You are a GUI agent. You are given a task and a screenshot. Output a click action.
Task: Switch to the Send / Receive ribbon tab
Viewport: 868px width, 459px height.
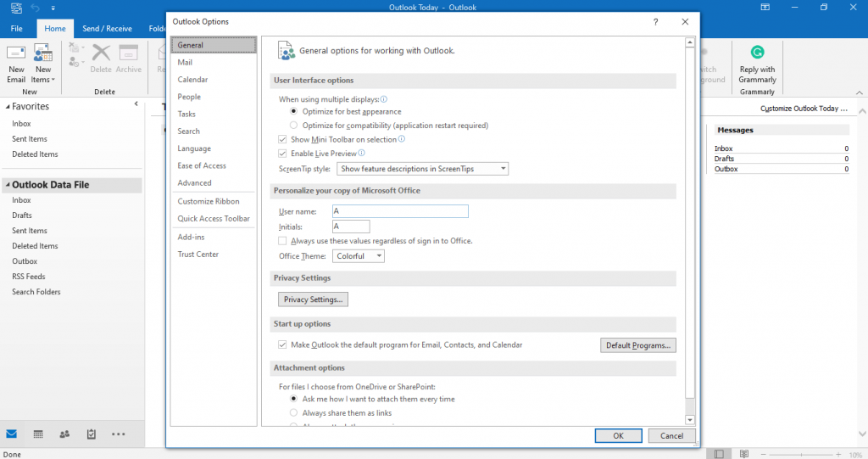point(107,28)
